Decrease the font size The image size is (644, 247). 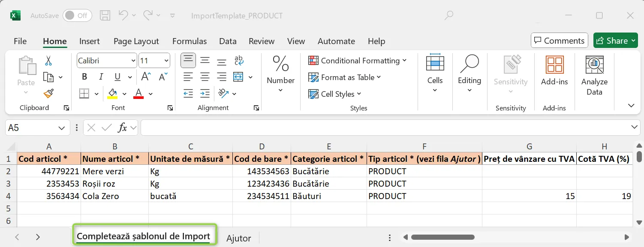click(163, 77)
